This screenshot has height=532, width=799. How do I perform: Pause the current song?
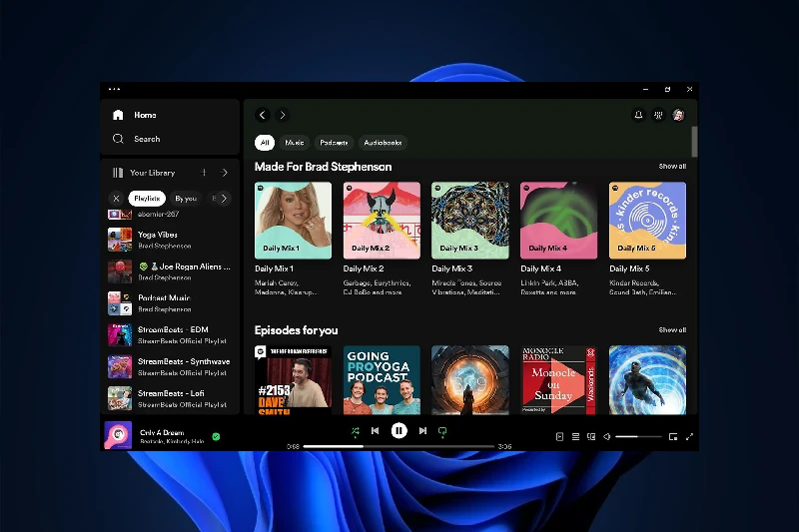click(399, 431)
